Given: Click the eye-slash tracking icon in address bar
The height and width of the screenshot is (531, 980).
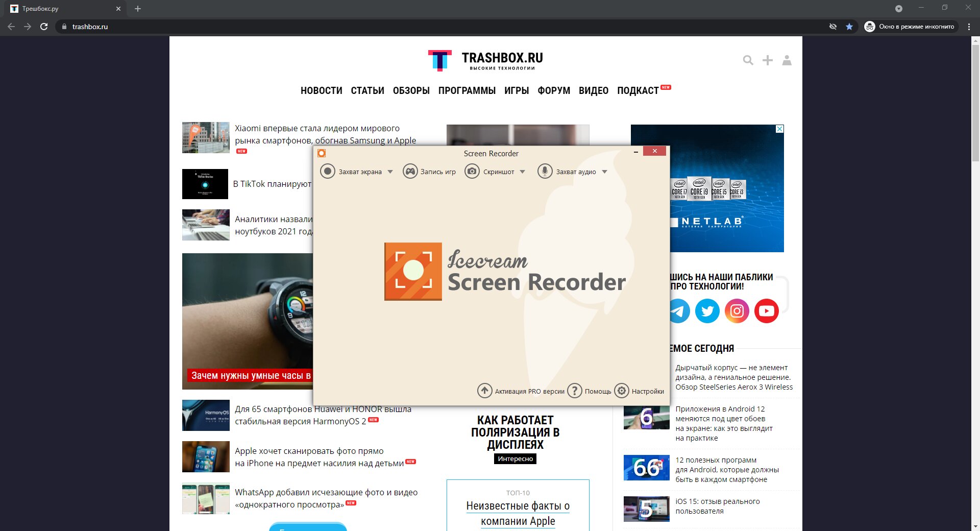Looking at the screenshot, I should [833, 27].
